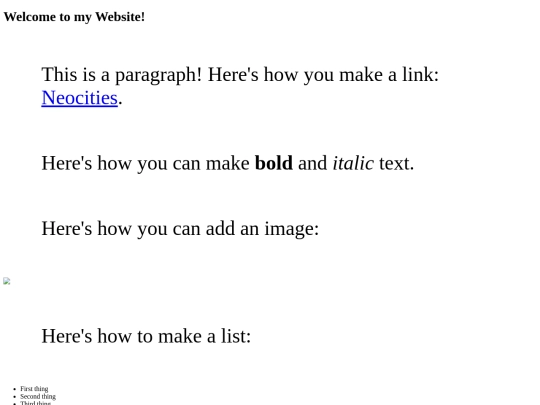Viewport: 540px width, 405px height.
Task: Click the 'Here's how you can add an image:' paragraph
Action: [x=180, y=229]
